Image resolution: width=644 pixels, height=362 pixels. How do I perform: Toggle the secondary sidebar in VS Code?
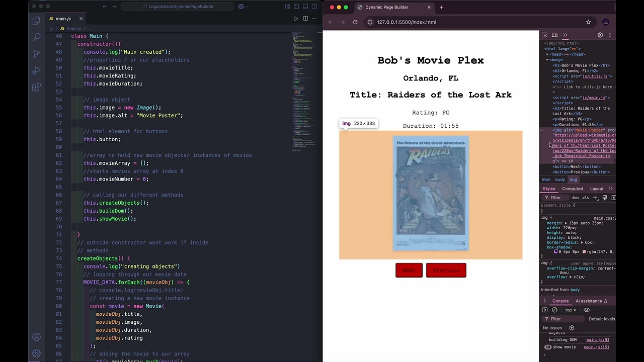(314, 7)
